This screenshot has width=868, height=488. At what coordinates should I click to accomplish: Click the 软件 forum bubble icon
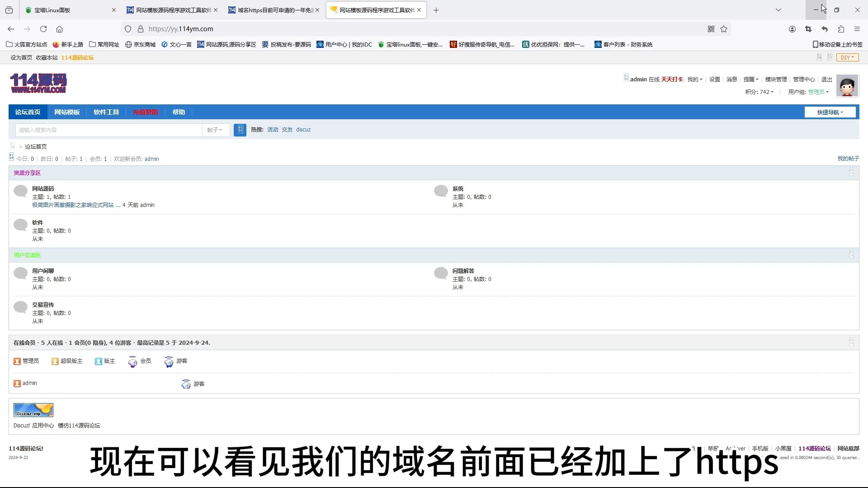(20, 225)
